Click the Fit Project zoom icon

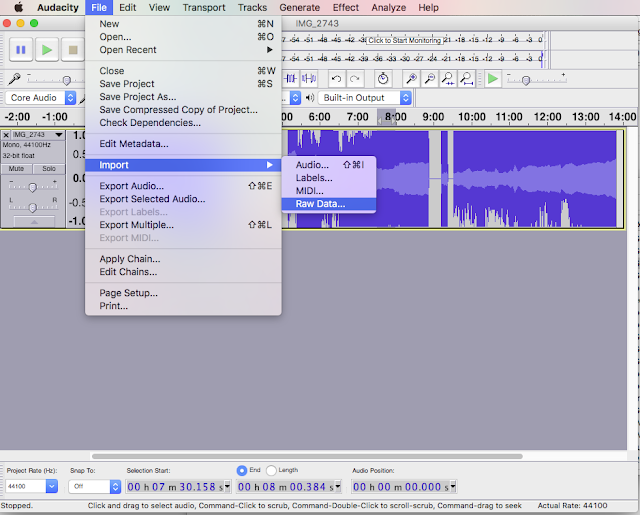[x=466, y=78]
